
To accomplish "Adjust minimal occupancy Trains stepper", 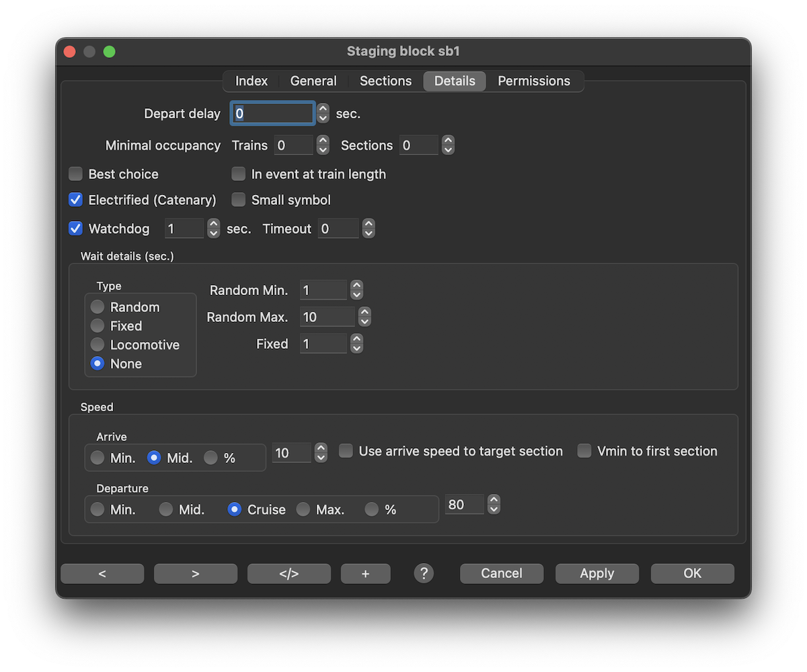I will coord(323,146).
